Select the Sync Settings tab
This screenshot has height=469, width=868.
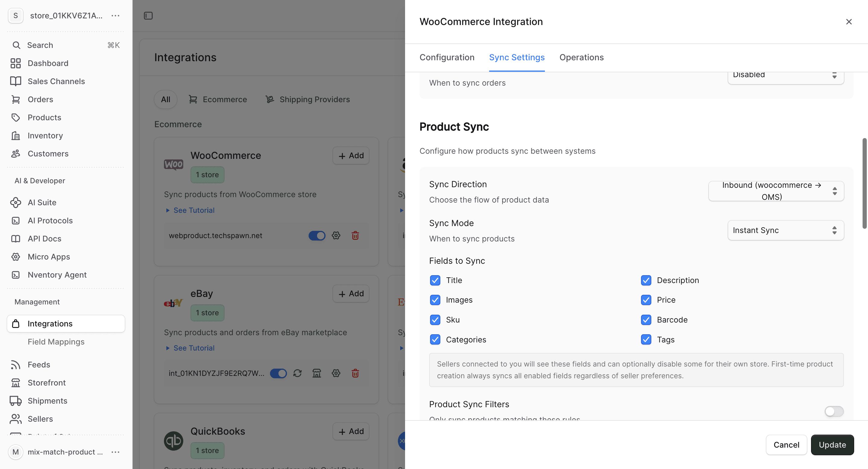(517, 57)
